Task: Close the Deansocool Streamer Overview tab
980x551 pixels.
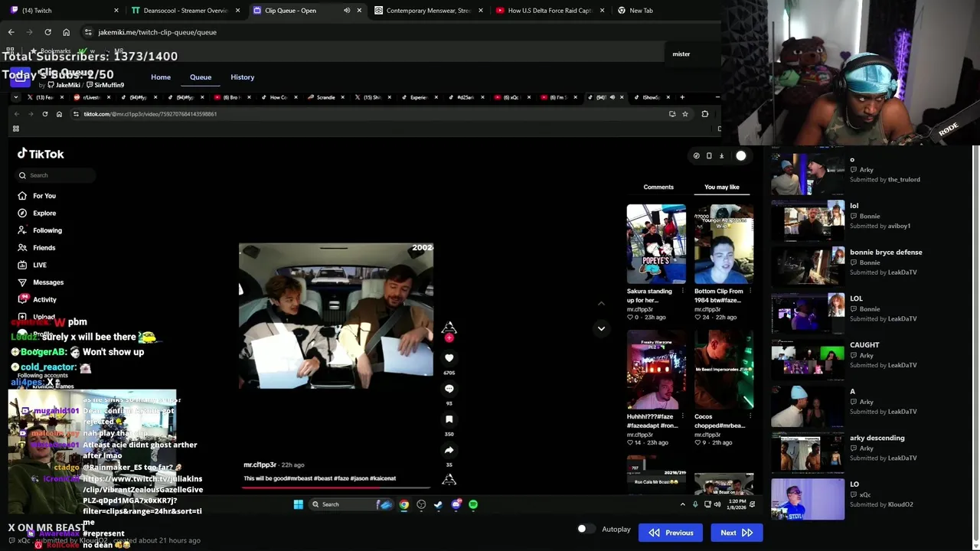Action: click(238, 11)
